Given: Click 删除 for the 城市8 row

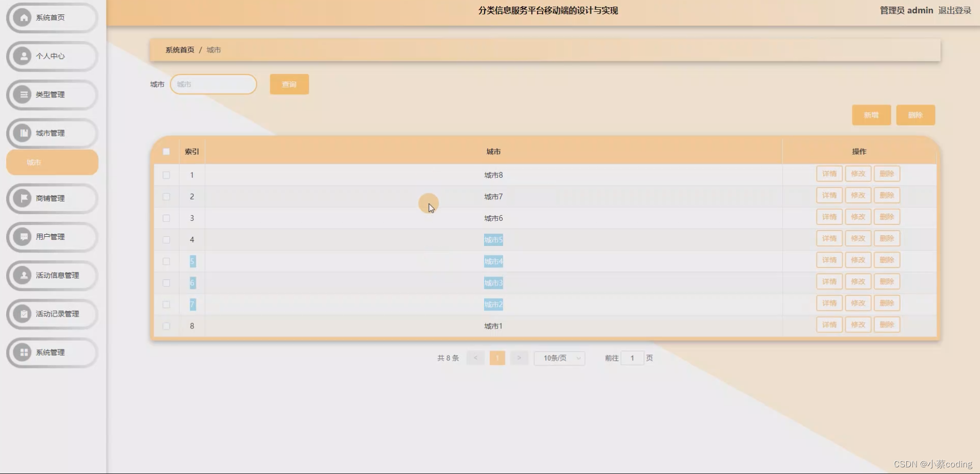Looking at the screenshot, I should pyautogui.click(x=887, y=174).
